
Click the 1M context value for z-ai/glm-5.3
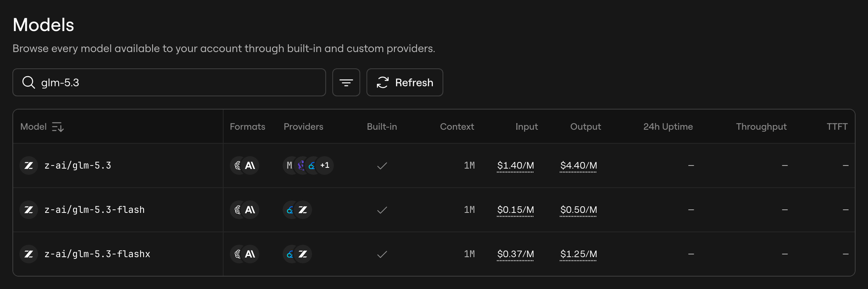pyautogui.click(x=469, y=165)
